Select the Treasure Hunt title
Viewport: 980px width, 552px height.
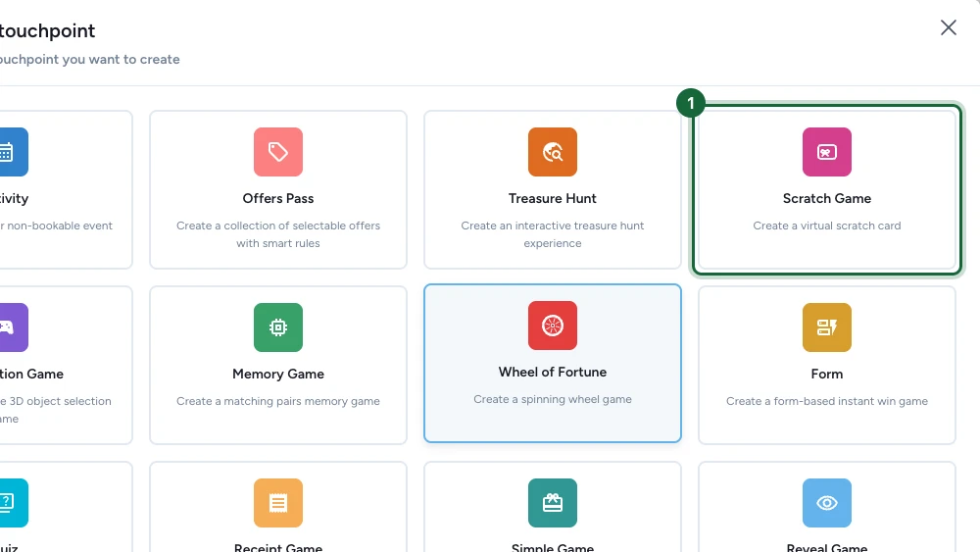tap(553, 198)
